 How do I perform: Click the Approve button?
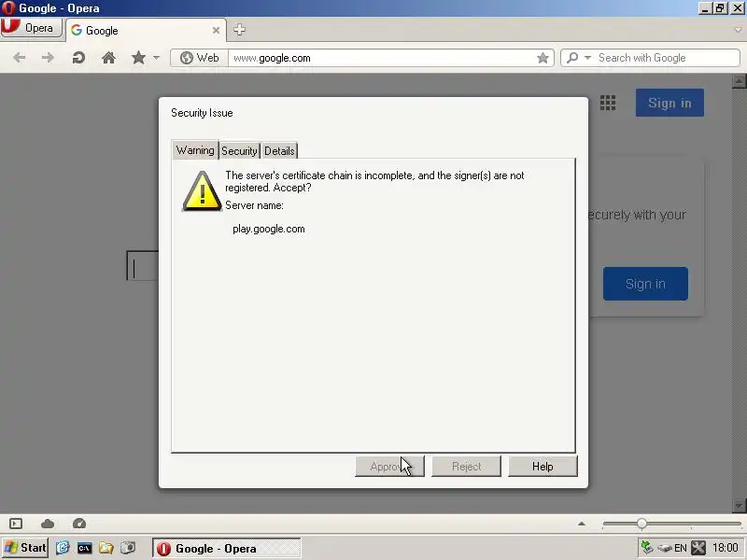click(389, 466)
